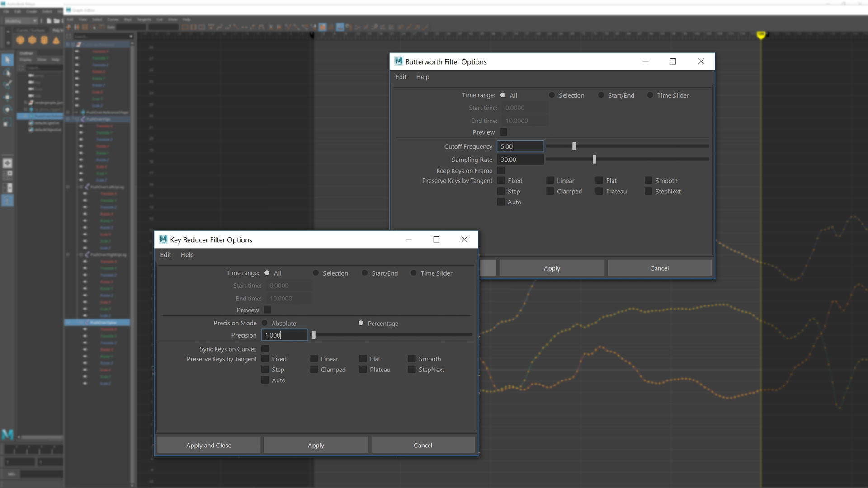Check Sync Keys on Curves

(265, 349)
